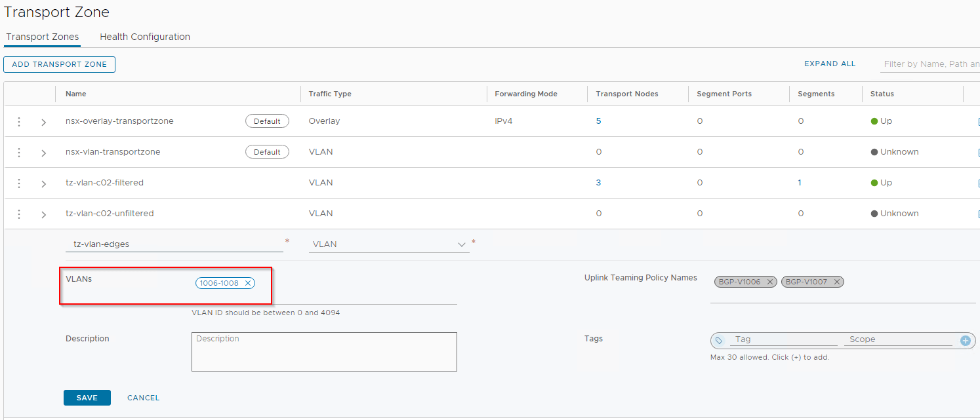Save the transport zone

click(87, 398)
